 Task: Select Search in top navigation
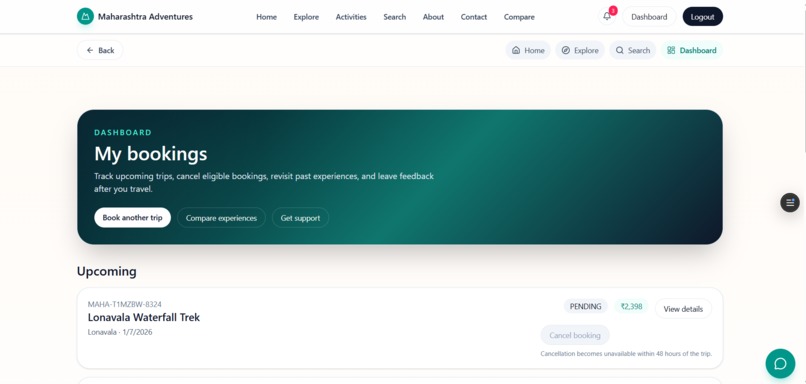[395, 17]
